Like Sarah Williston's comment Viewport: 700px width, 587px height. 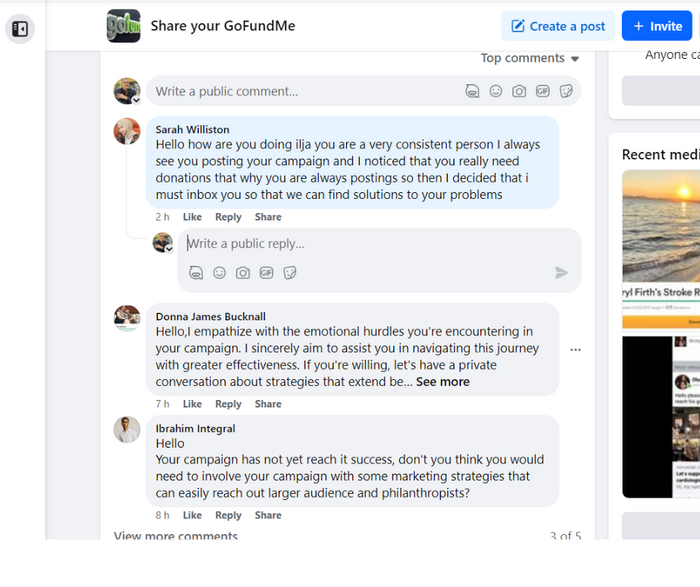[192, 217]
